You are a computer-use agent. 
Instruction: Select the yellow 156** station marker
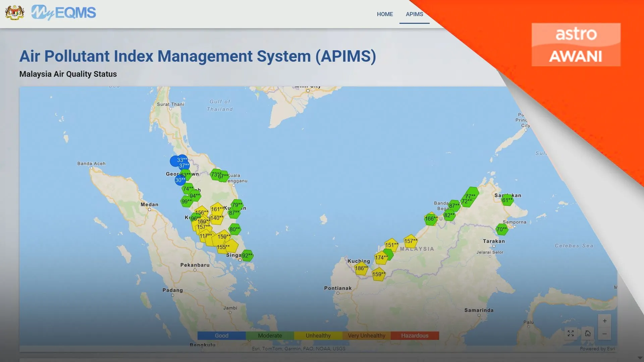tap(202, 213)
